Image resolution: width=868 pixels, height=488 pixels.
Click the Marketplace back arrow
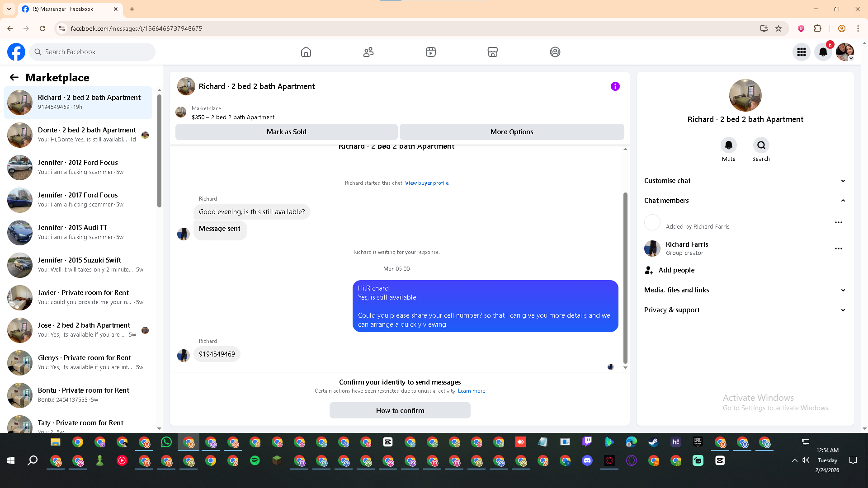point(14,78)
